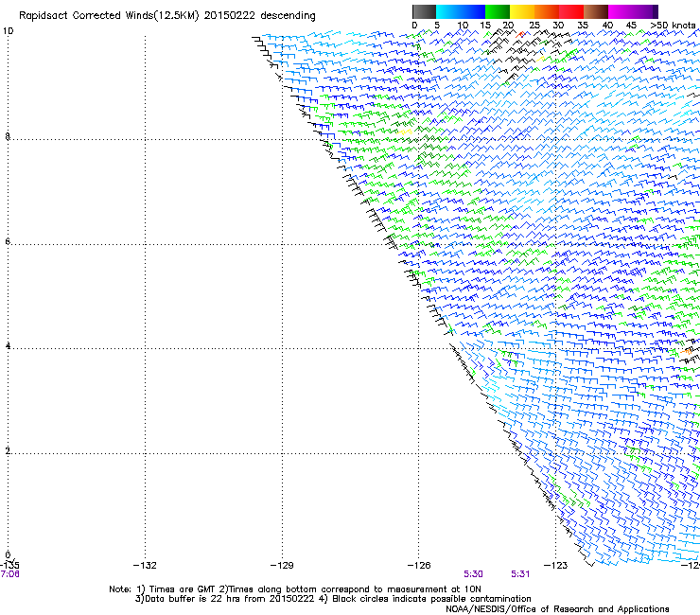Click the legend tick label 25
The image size is (700, 615).
tap(534, 26)
